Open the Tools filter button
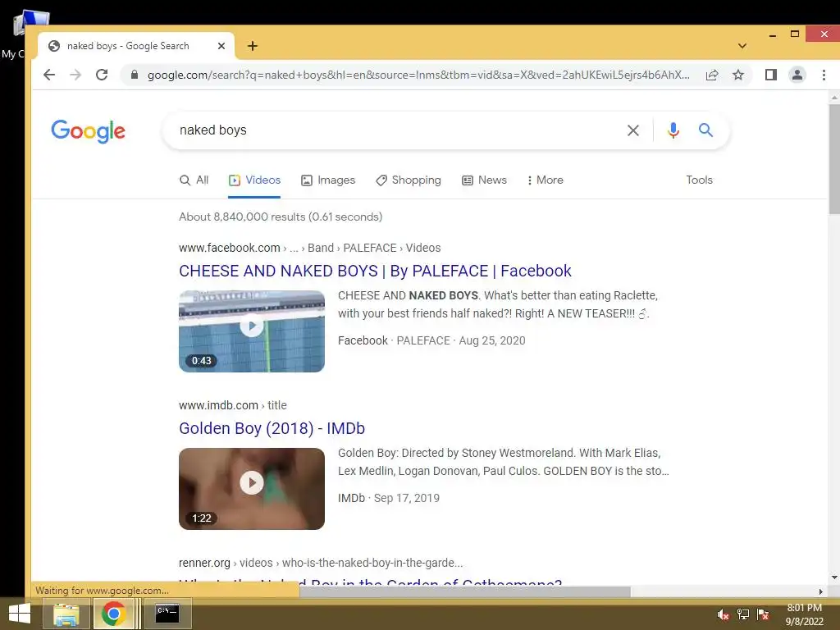This screenshot has width=840, height=630. coord(699,180)
